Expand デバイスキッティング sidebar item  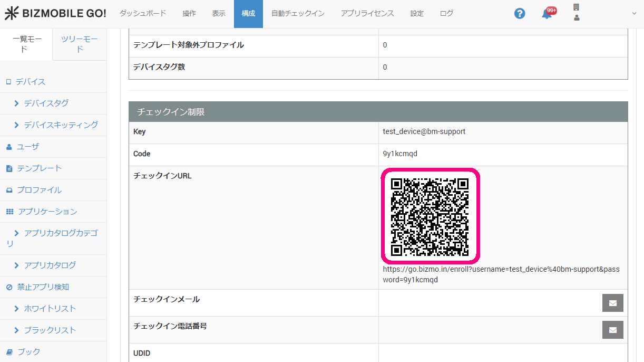[x=61, y=125]
